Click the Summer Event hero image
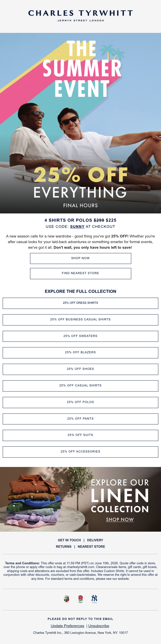Screen dimensions: 161x644 [80, 123]
